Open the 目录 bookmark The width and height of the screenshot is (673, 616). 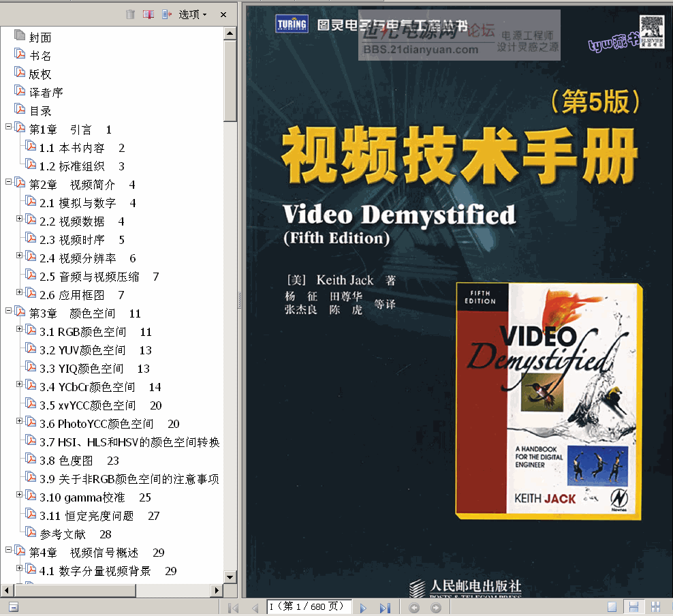(40, 111)
